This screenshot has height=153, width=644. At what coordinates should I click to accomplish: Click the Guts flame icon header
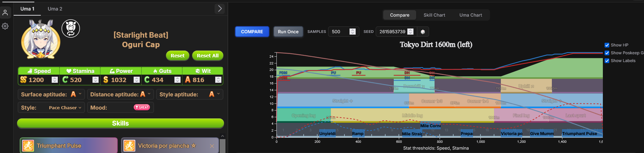[x=155, y=71]
